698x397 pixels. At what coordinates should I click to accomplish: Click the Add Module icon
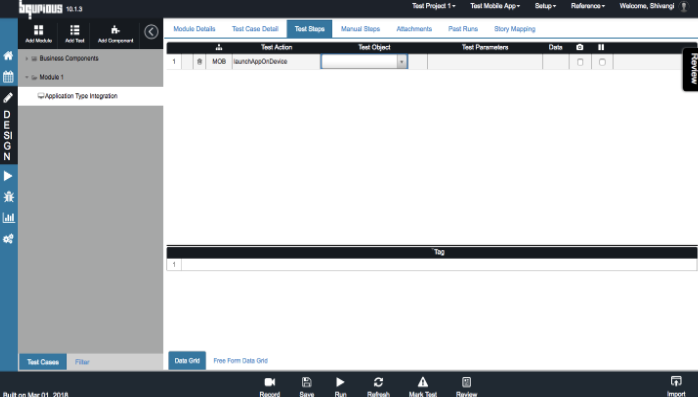(x=39, y=30)
